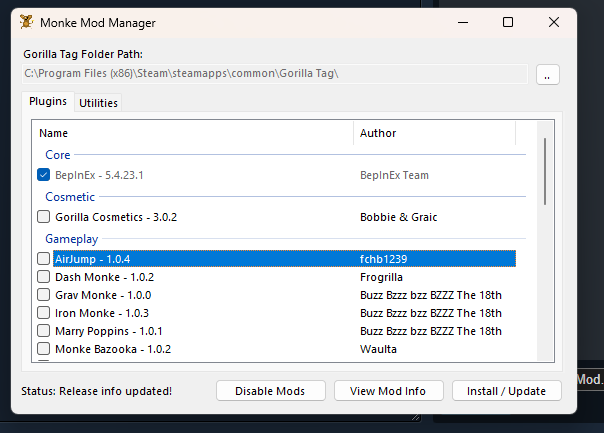This screenshot has width=604, height=433.
Task: Click Install / Update button
Action: point(506,391)
